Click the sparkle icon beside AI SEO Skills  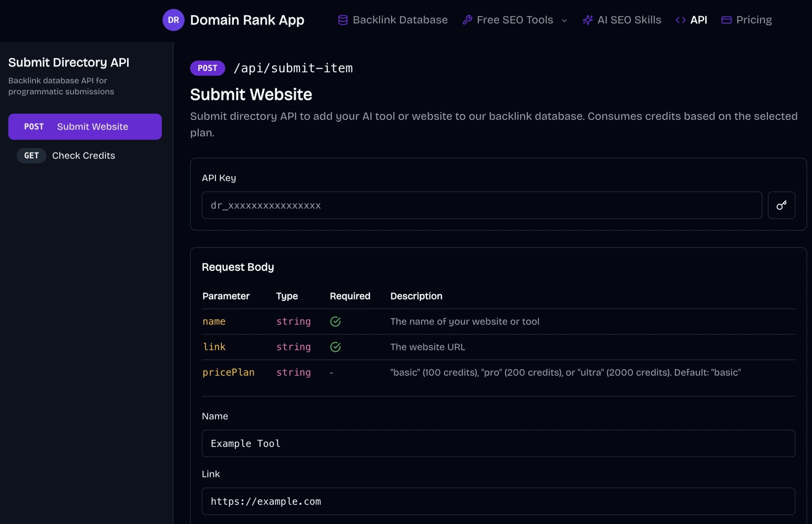[x=588, y=20]
